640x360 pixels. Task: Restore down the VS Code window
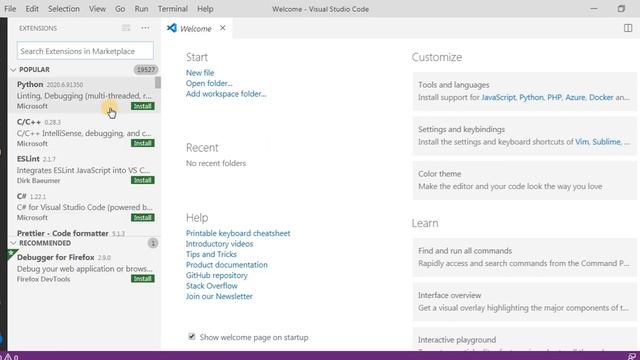[621, 9]
